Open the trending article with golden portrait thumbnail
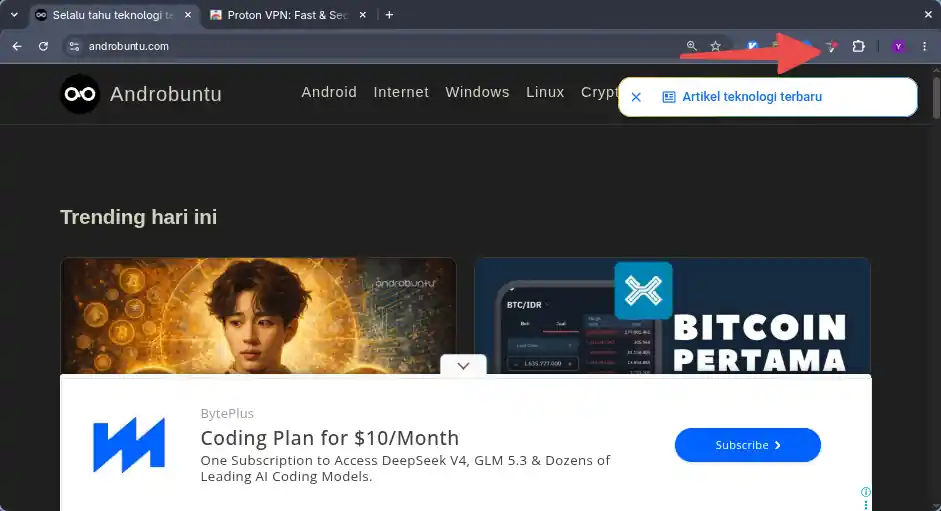 [x=258, y=316]
